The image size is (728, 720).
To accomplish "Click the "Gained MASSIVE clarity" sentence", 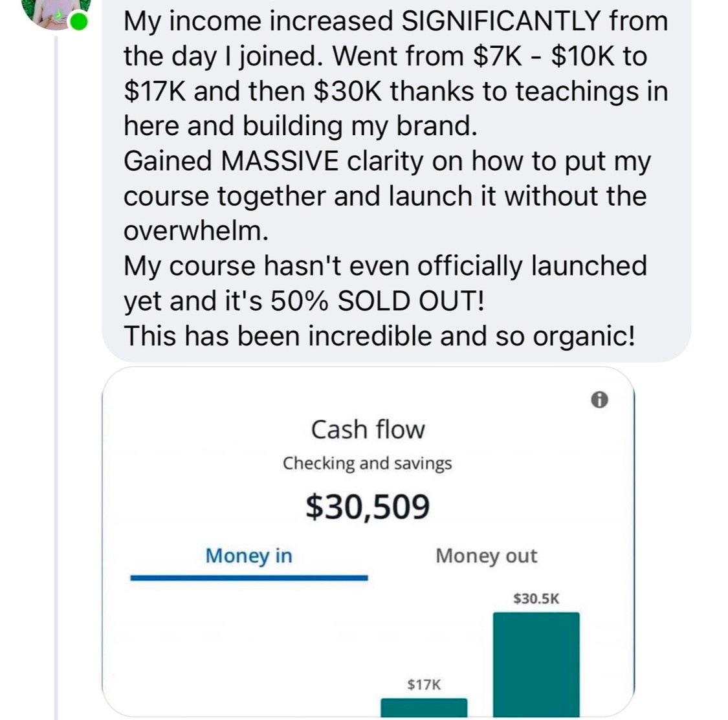I will point(386,161).
